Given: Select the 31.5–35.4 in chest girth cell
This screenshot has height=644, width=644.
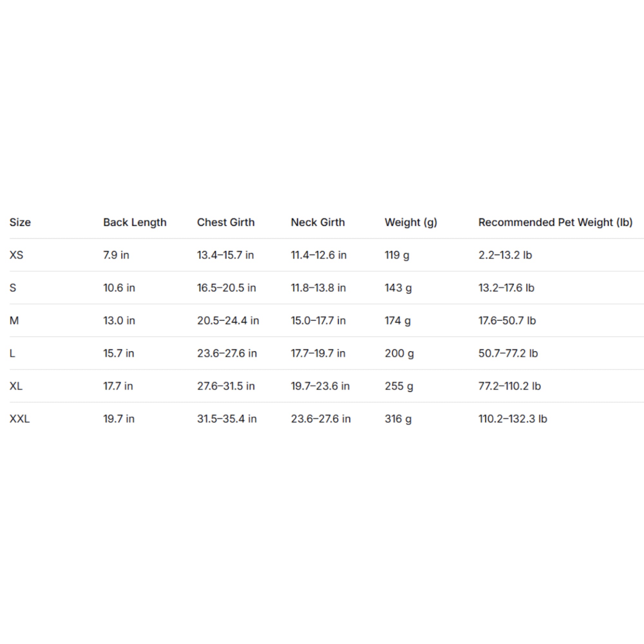Looking at the screenshot, I should coord(227,418).
